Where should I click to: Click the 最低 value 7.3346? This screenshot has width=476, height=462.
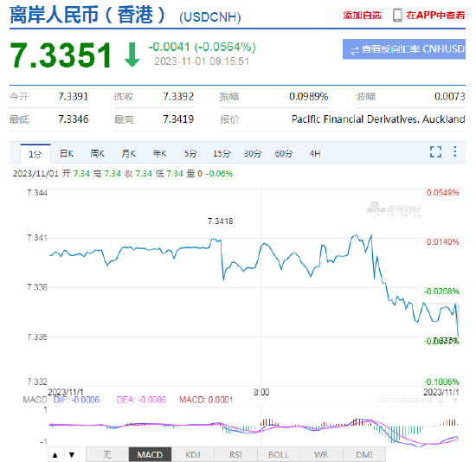click(74, 119)
